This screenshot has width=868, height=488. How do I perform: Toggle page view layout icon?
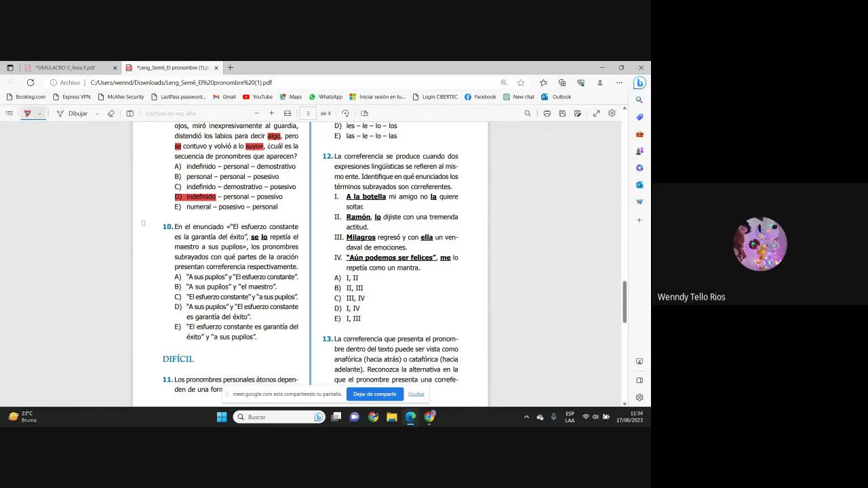[364, 113]
